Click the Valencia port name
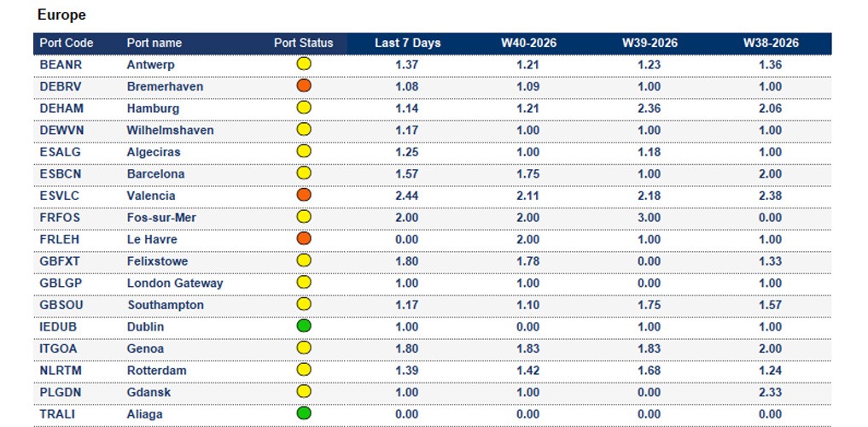 pyautogui.click(x=151, y=196)
